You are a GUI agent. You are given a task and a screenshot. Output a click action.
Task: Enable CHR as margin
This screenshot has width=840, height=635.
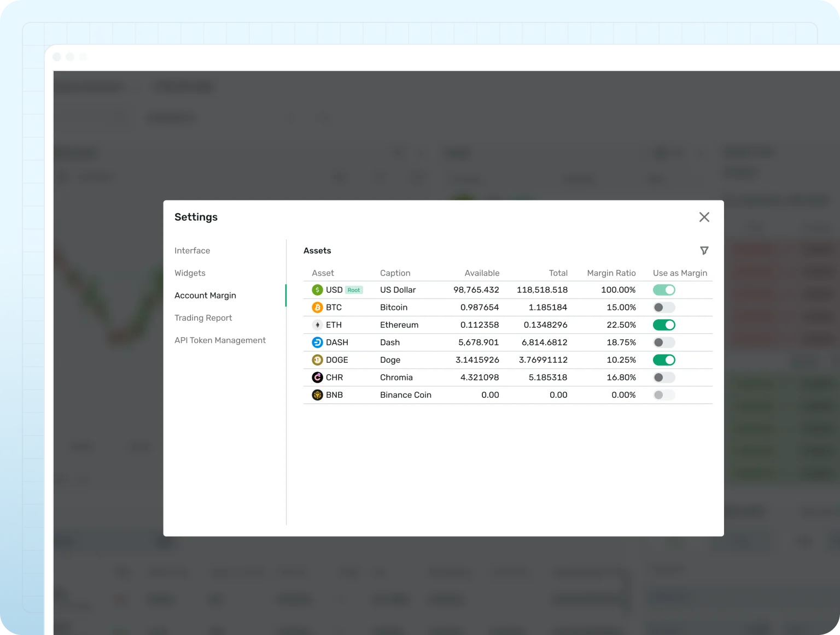coord(664,377)
